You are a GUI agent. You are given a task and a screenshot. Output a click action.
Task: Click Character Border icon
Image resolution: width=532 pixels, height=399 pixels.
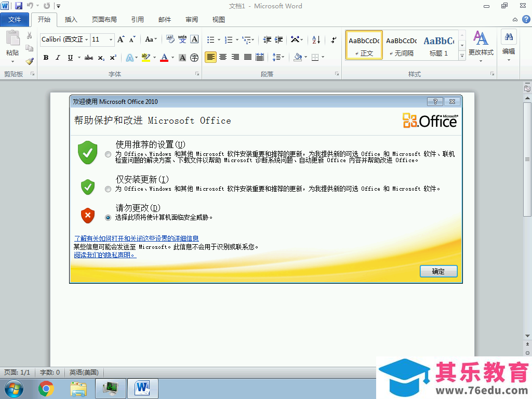pyautogui.click(x=194, y=39)
